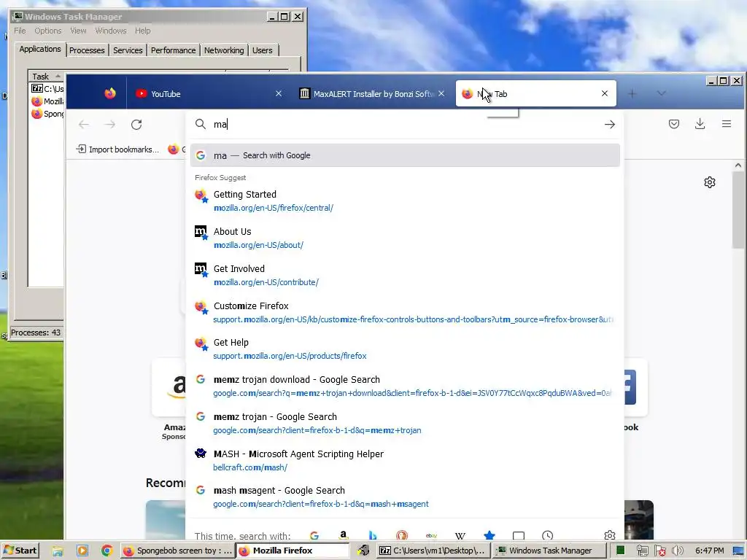This screenshot has height=560, width=747.
Task: Open Processes tab in Task Manager
Action: point(87,50)
